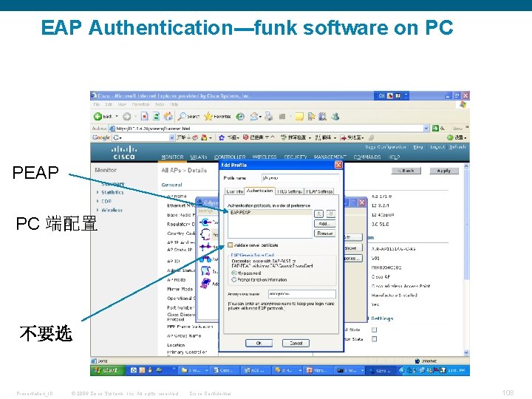Open the WIRELESS menu
Screen dimensions: 532x399
(x=265, y=157)
